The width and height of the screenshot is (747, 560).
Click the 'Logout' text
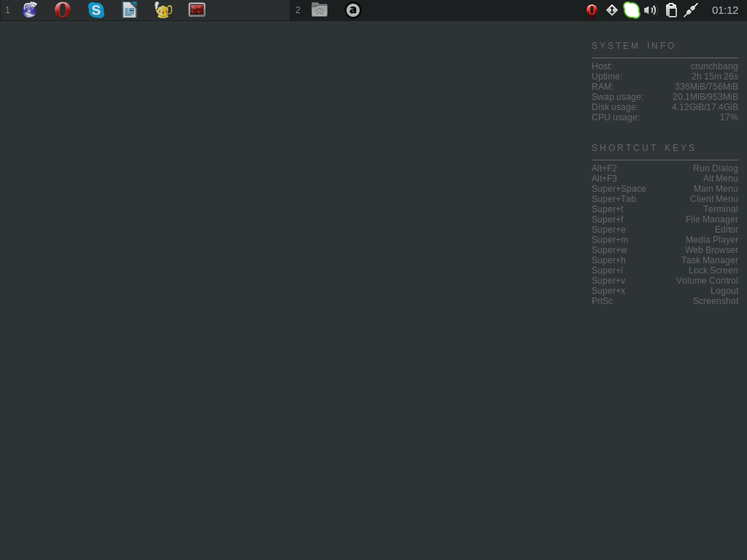coord(724,291)
